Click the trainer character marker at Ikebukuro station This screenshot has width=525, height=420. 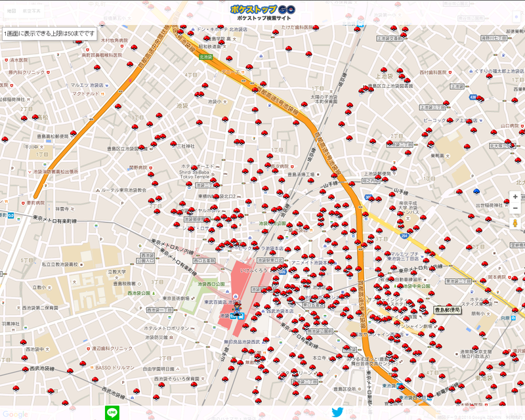[237, 310]
